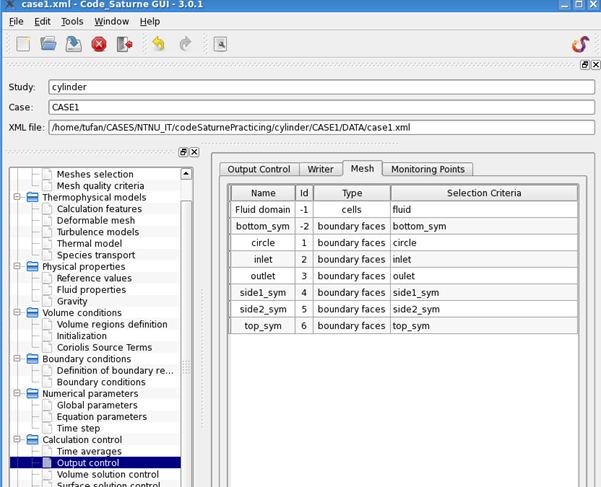Select Reference values in the tree
The image size is (601, 487).
tap(94, 278)
